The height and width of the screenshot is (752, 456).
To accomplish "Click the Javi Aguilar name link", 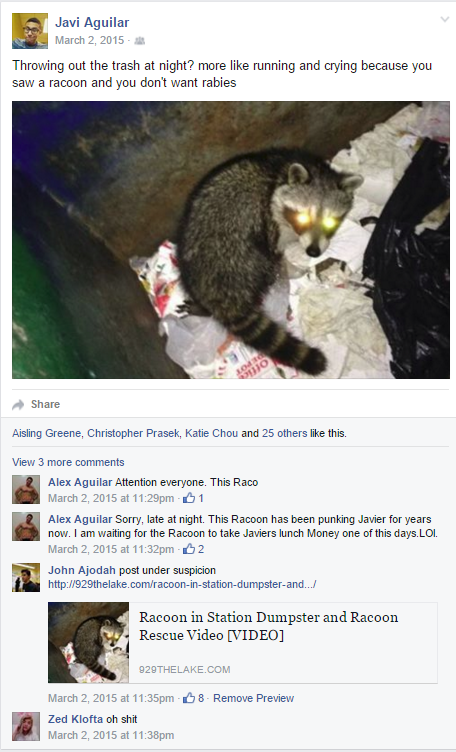I will (x=92, y=22).
